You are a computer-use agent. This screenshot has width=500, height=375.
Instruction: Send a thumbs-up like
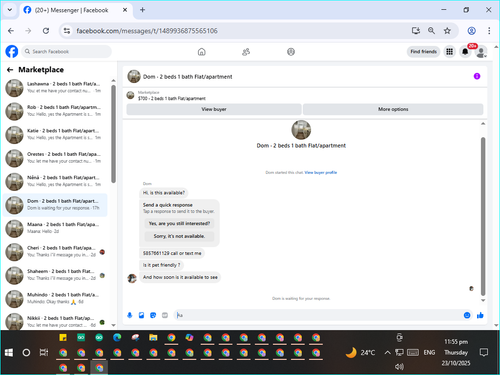(x=480, y=315)
